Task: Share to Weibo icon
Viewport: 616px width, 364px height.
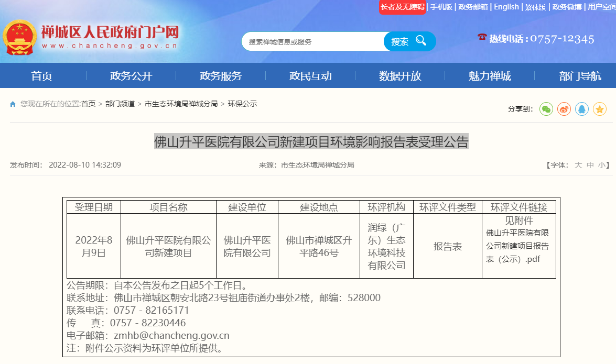Action: pos(564,109)
